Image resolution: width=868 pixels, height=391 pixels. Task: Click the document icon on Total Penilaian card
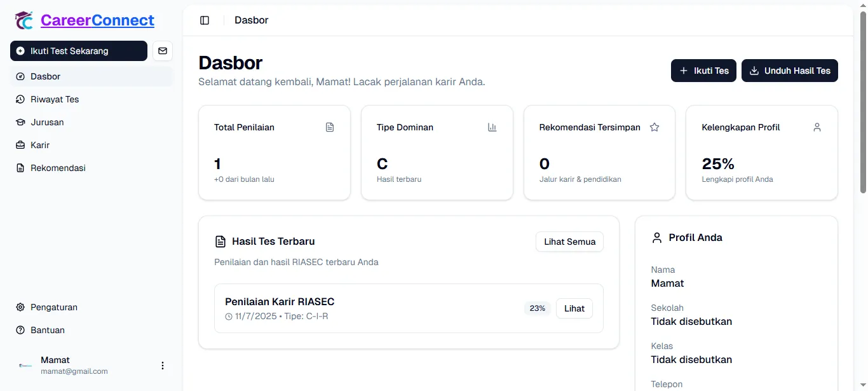click(330, 127)
